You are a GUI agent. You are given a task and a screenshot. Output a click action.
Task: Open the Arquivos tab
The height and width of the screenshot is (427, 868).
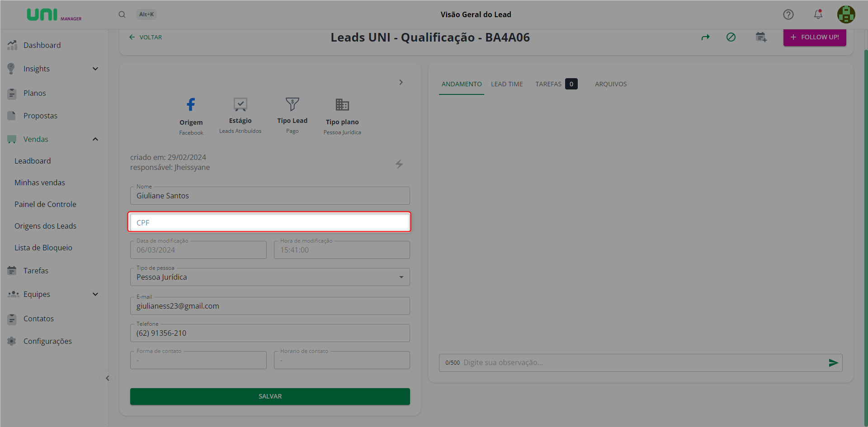pyautogui.click(x=610, y=84)
